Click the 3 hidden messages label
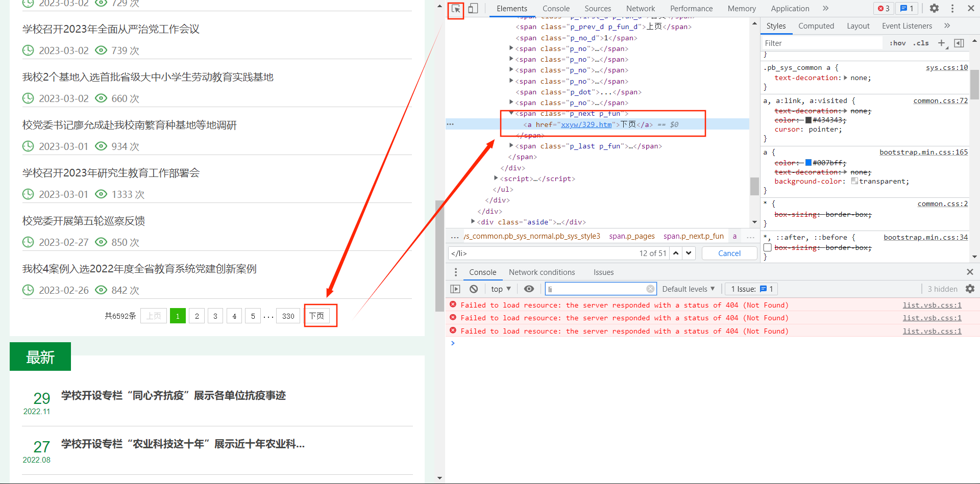Image resolution: width=980 pixels, height=484 pixels. 942,289
